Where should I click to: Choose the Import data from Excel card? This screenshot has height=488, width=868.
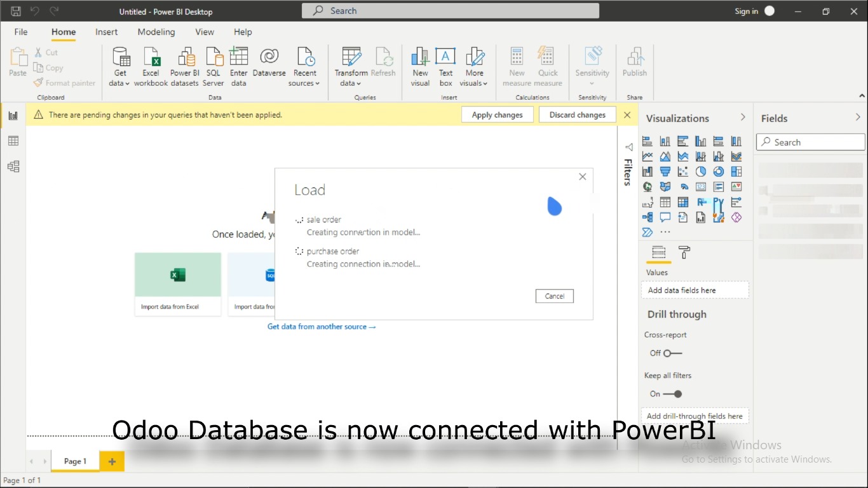(x=178, y=284)
